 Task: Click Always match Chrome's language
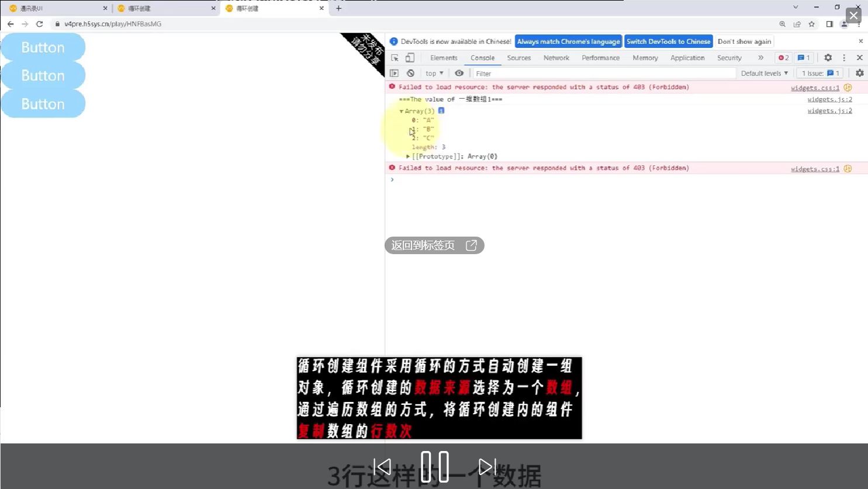(568, 41)
